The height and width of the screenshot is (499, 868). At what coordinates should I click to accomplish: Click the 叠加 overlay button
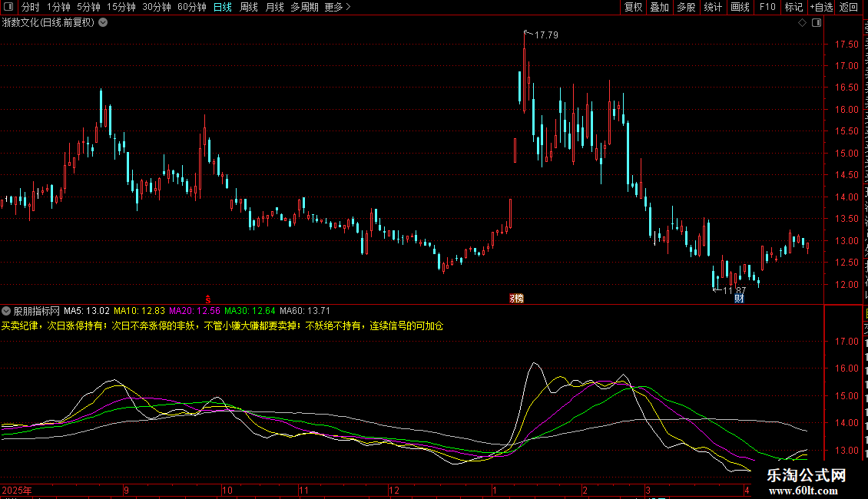coord(659,7)
